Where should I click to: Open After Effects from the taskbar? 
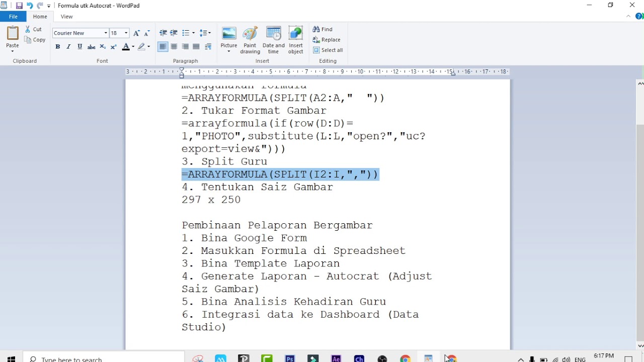click(336, 358)
